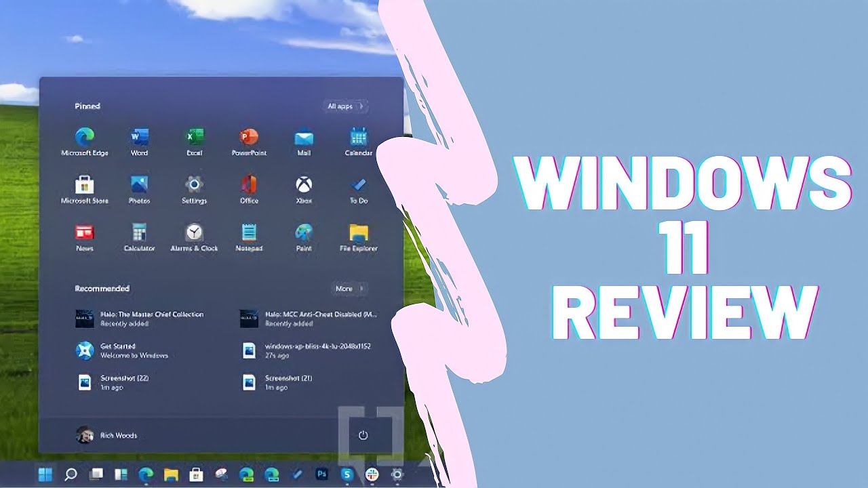The height and width of the screenshot is (488, 868).
Task: Launch the Photos app
Action: (x=139, y=190)
